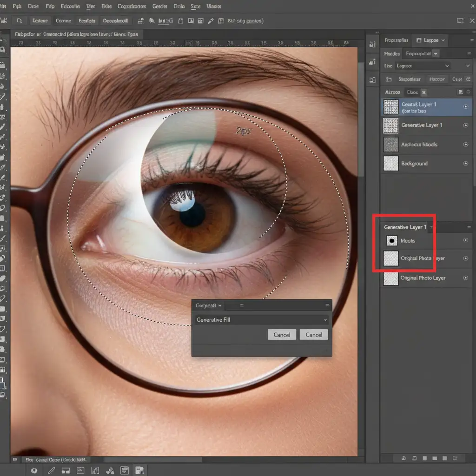Open the Edcoolte menu in the menu bar
This screenshot has height=476, width=476.
(x=70, y=7)
